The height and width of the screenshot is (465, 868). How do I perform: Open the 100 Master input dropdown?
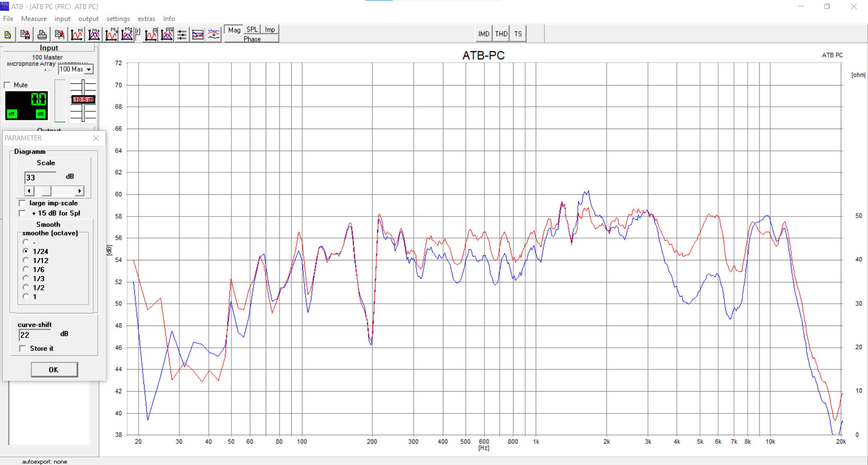pos(89,69)
